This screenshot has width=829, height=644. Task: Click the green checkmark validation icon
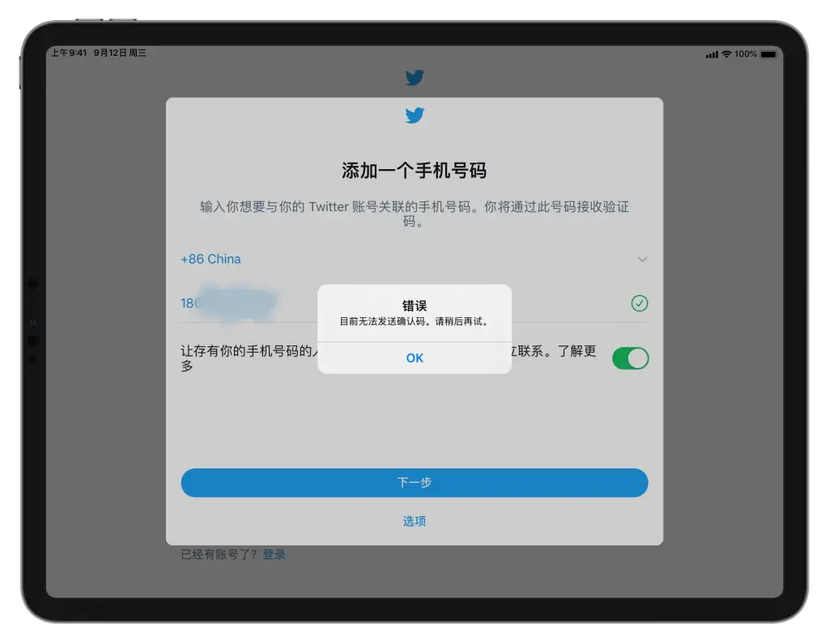tap(640, 303)
